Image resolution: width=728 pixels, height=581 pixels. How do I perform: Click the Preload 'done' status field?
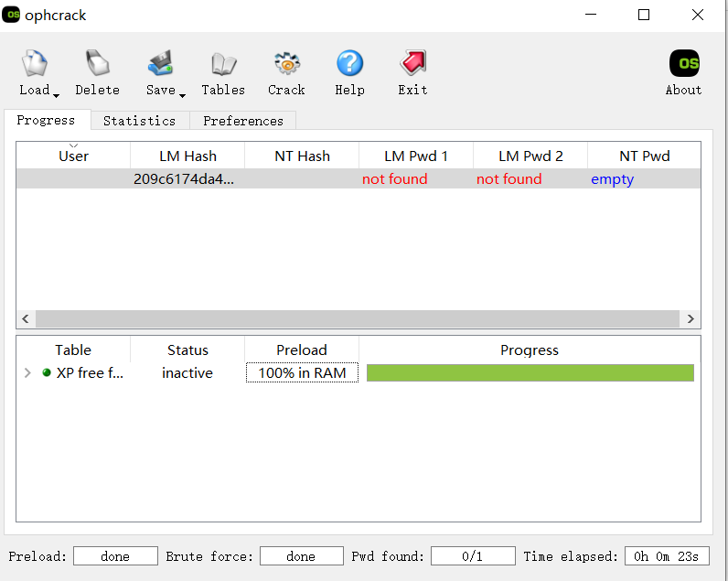click(115, 556)
